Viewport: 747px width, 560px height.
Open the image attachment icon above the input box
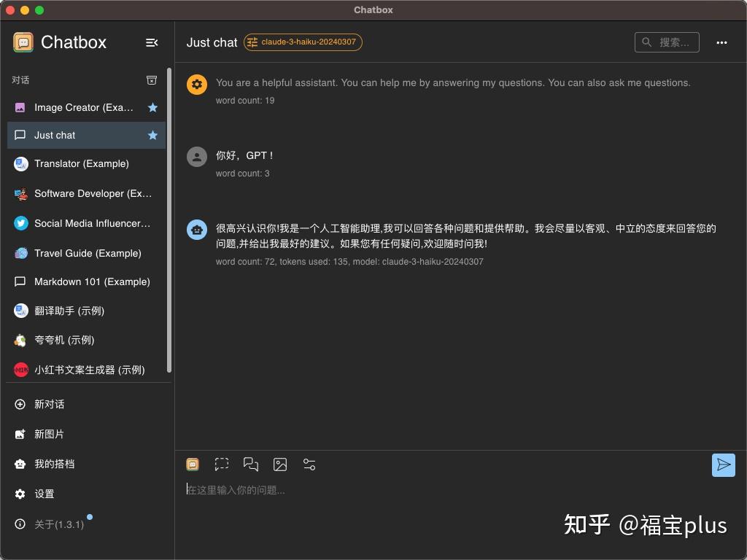pos(280,464)
